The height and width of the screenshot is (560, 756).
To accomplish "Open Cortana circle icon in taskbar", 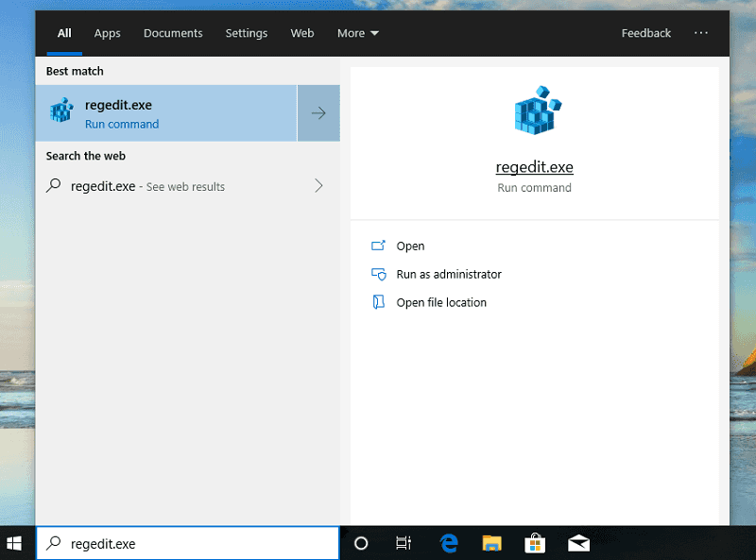I will tap(360, 543).
